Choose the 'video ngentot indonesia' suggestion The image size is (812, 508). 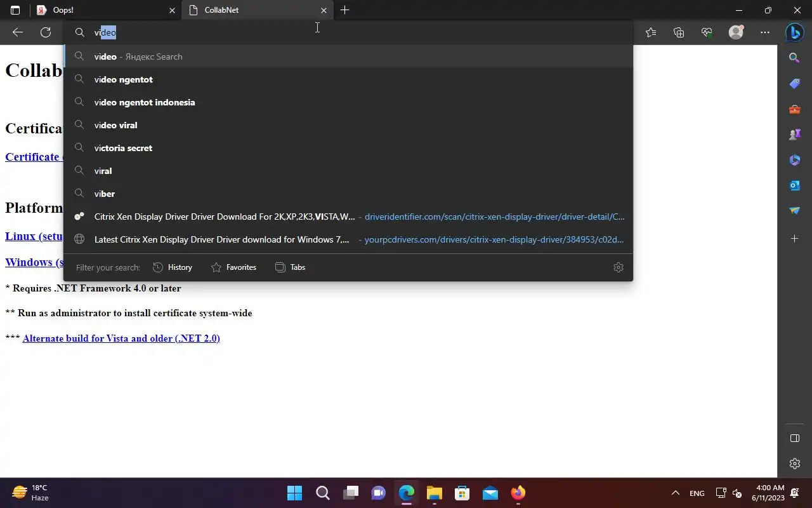[348, 102]
